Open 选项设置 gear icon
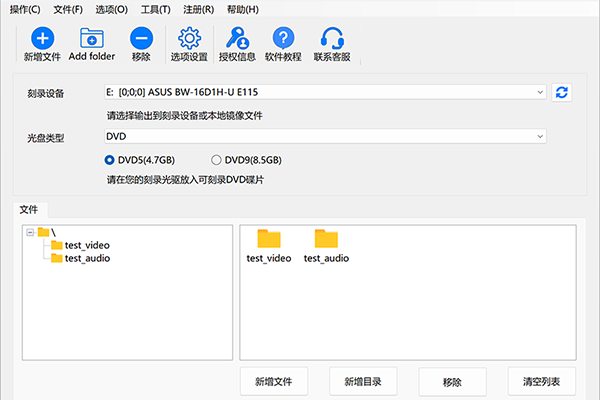 190,39
